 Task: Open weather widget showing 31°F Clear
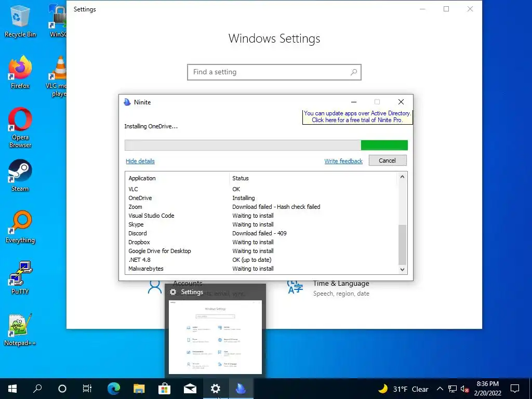(403, 389)
